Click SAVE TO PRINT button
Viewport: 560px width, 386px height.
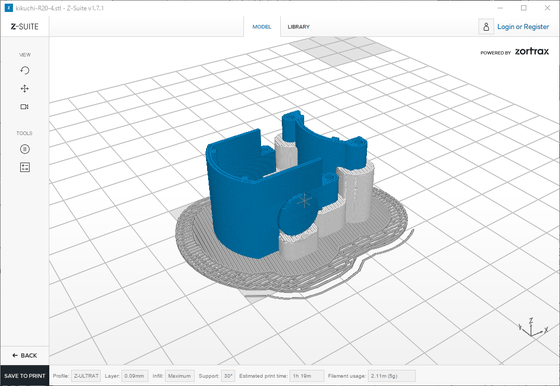coord(25,376)
